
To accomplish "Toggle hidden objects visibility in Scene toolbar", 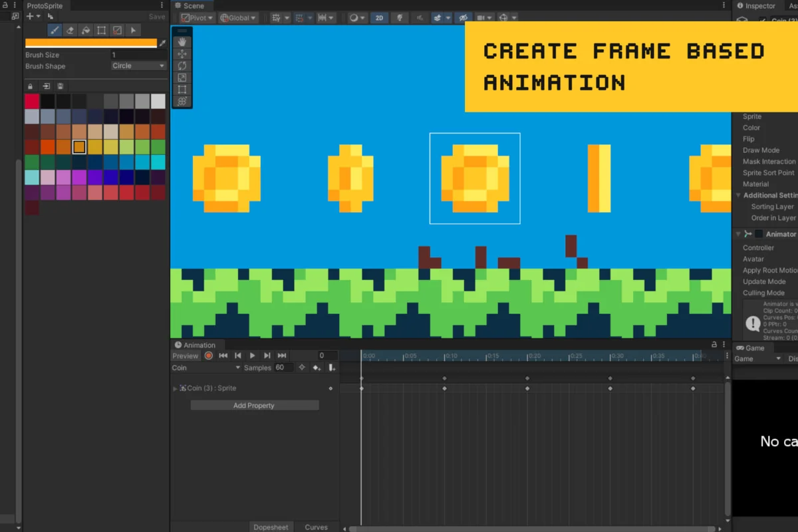I will 463,18.
